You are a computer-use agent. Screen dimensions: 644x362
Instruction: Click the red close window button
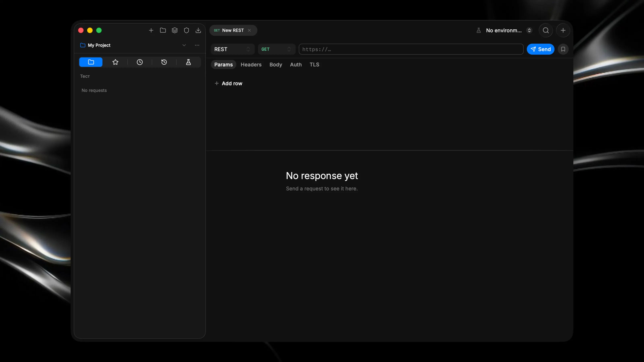81,30
